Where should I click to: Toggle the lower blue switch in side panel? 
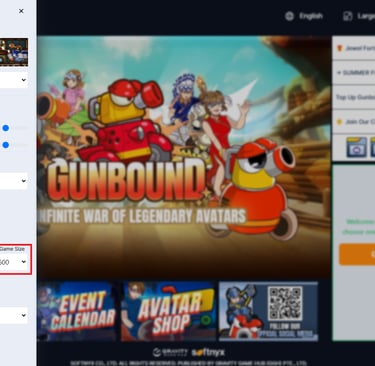[6, 145]
